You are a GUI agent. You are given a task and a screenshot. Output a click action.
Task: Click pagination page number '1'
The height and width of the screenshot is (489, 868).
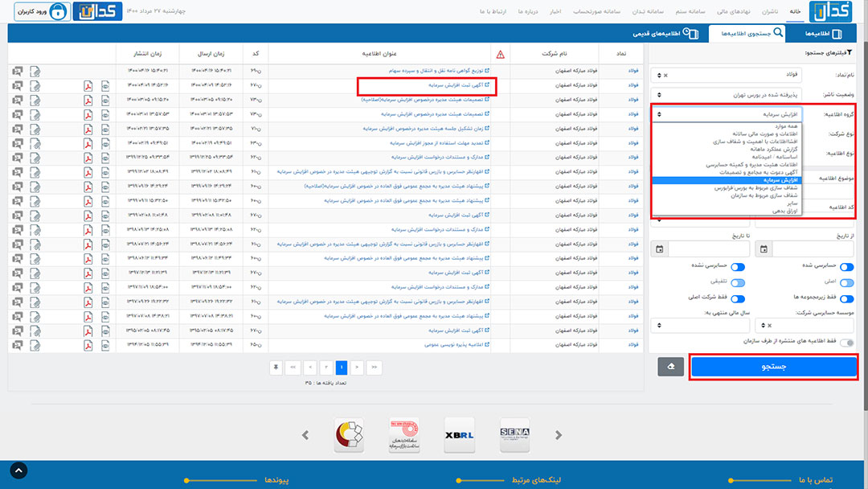point(342,368)
